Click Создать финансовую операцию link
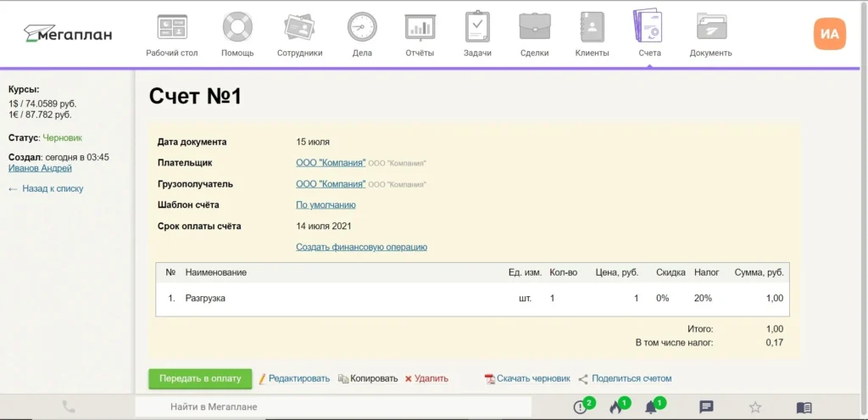Viewport: 868px width, 420px height. coord(361,247)
